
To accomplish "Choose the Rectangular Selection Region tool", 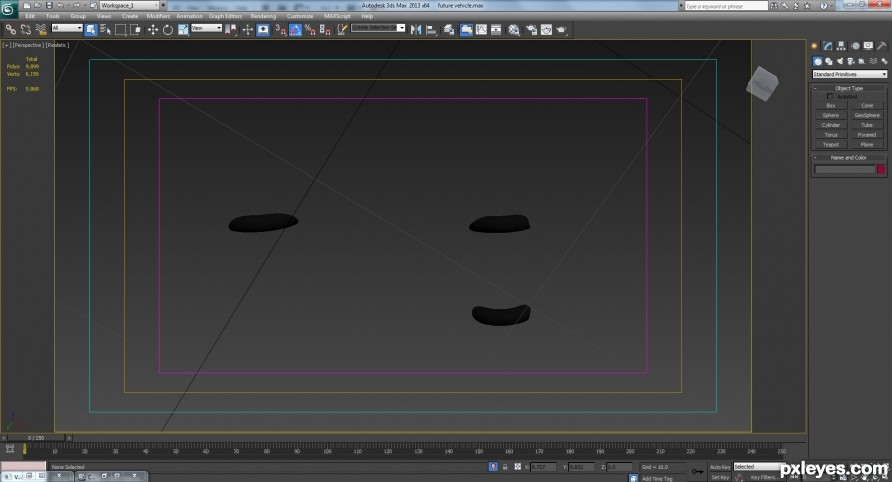I will click(121, 30).
